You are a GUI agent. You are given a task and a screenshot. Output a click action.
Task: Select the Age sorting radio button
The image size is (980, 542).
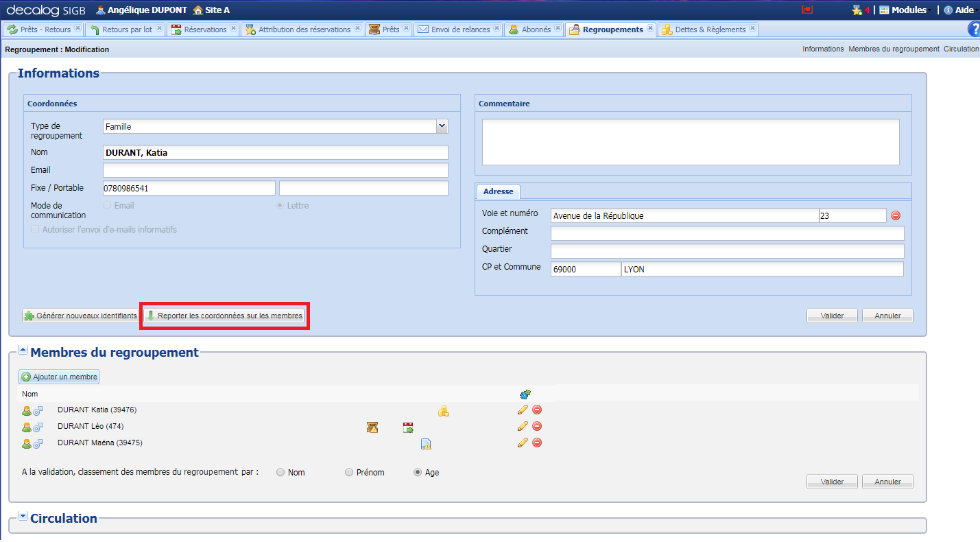click(x=418, y=472)
